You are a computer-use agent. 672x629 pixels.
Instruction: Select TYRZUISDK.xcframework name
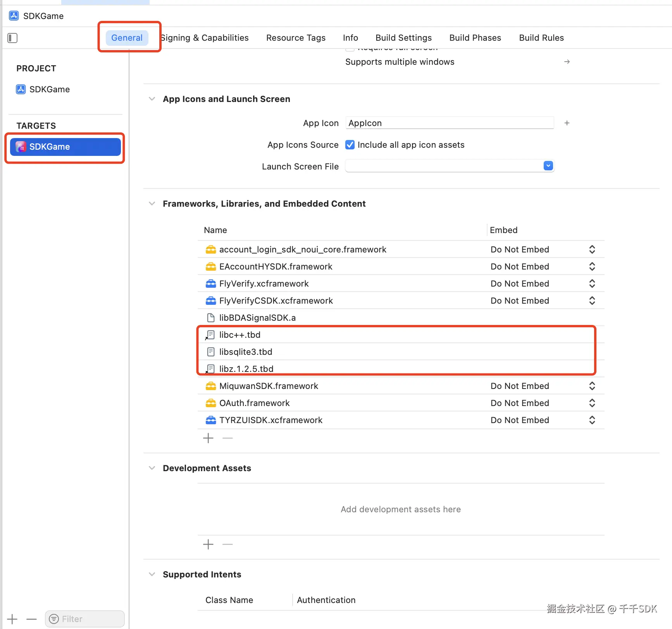[271, 420]
